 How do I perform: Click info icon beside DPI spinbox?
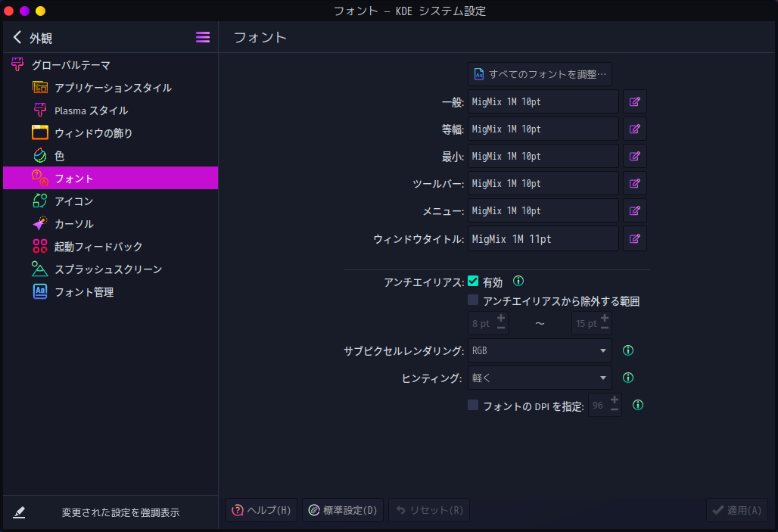tap(638, 405)
